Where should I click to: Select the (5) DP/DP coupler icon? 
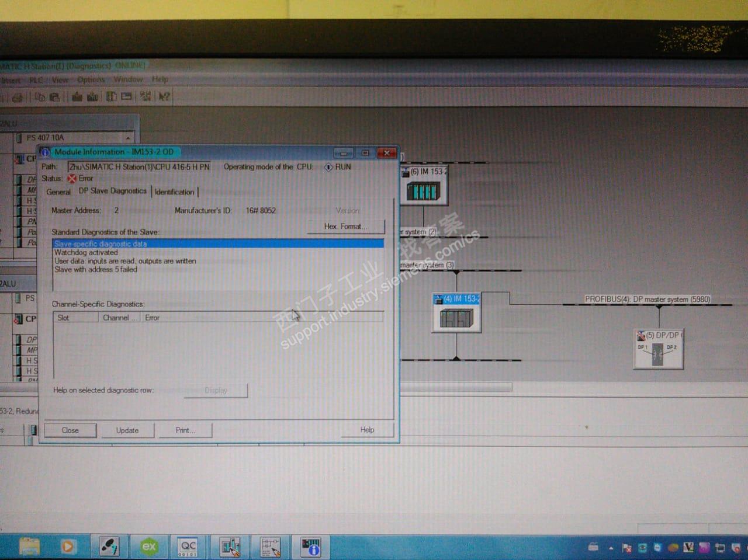point(659,349)
